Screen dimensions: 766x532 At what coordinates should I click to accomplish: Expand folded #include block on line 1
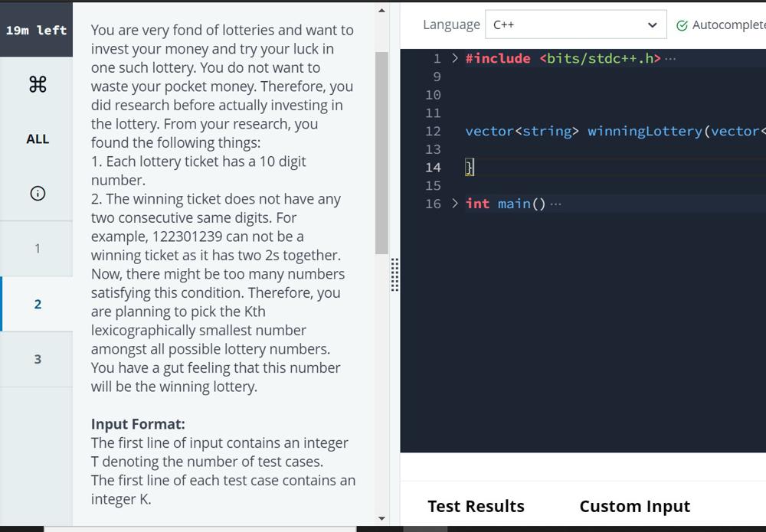pos(455,59)
